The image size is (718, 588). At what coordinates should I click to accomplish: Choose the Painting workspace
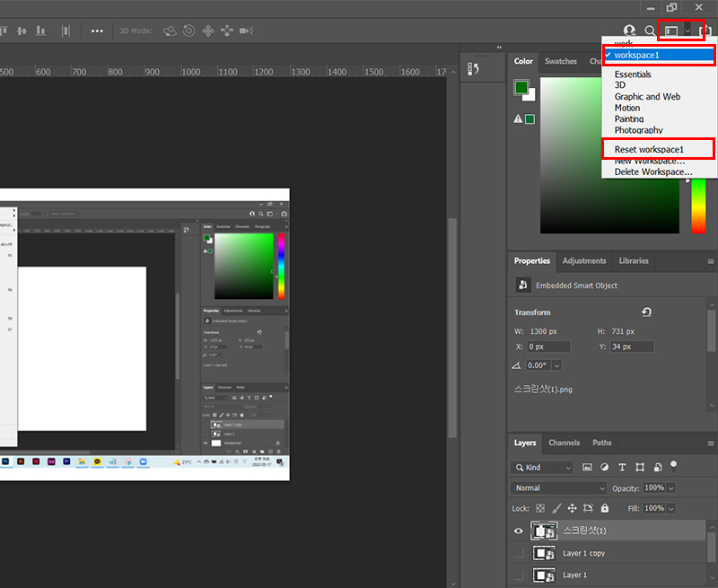[x=629, y=119]
